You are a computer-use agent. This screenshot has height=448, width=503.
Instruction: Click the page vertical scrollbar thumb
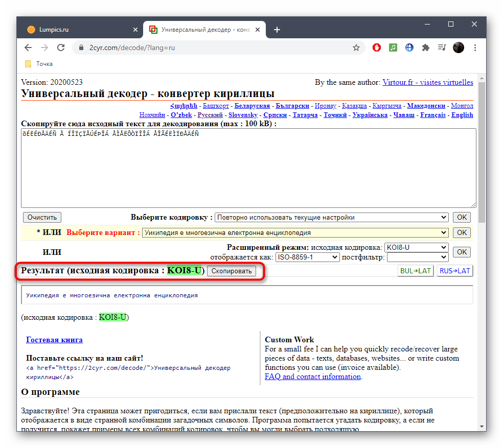(482, 152)
